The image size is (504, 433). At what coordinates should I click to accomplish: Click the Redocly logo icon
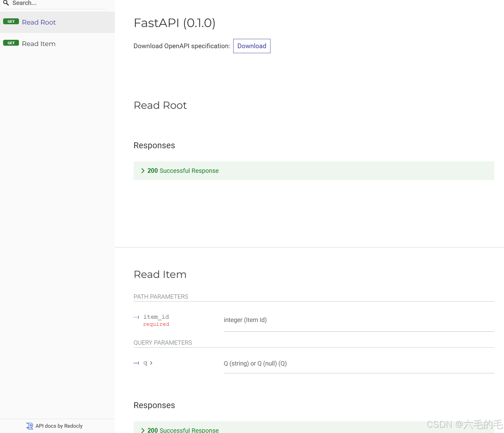[x=30, y=426]
